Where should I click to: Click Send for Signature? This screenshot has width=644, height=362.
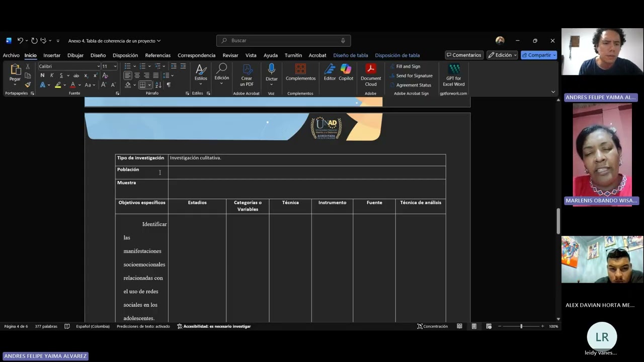tap(411, 76)
